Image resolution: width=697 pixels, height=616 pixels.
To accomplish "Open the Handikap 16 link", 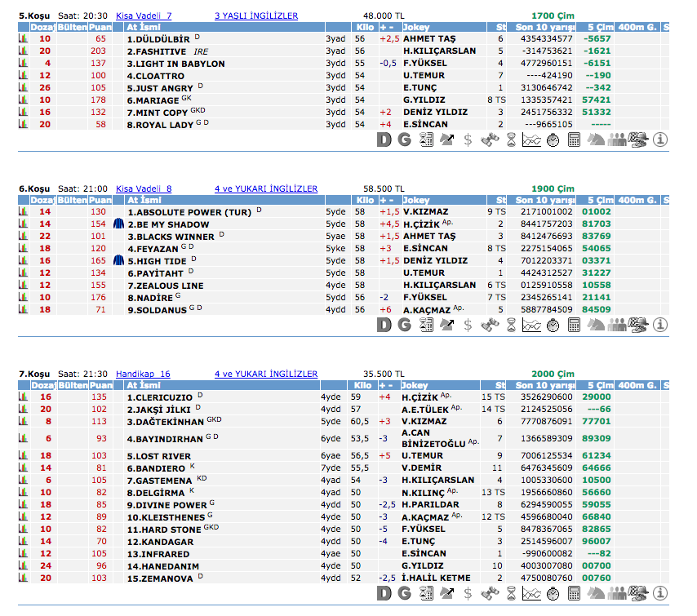I will pyautogui.click(x=143, y=374).
